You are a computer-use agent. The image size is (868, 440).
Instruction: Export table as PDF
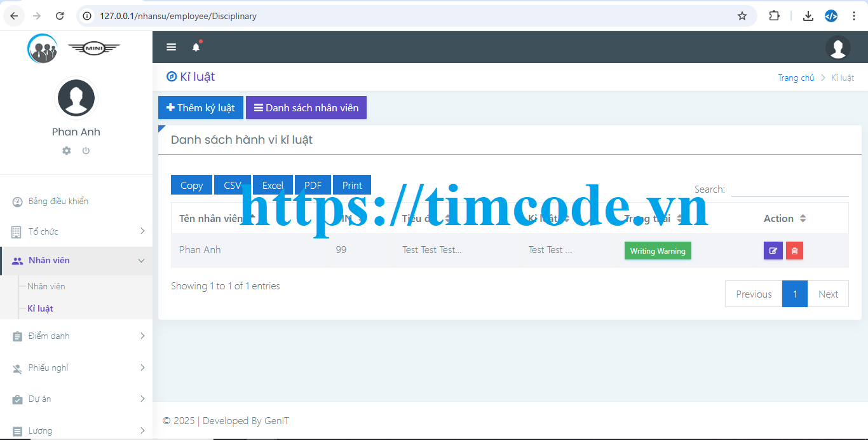[313, 185]
